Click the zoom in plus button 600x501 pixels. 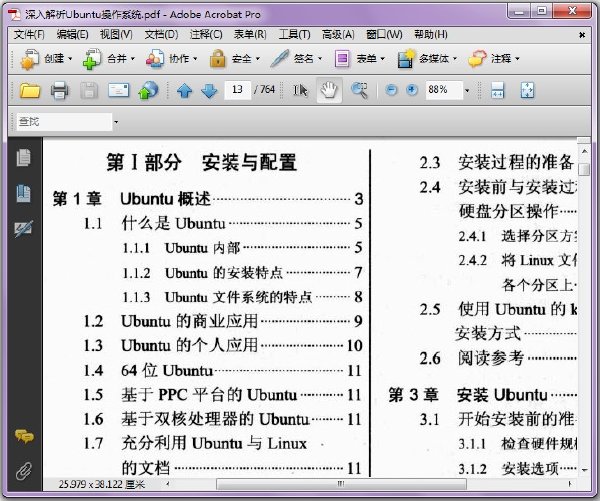point(412,90)
